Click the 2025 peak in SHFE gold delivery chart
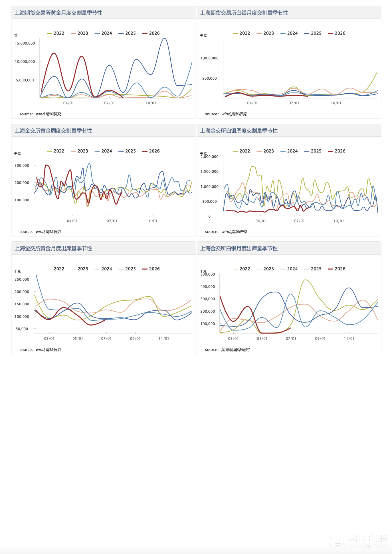This screenshot has height=554, width=392. tap(165, 39)
